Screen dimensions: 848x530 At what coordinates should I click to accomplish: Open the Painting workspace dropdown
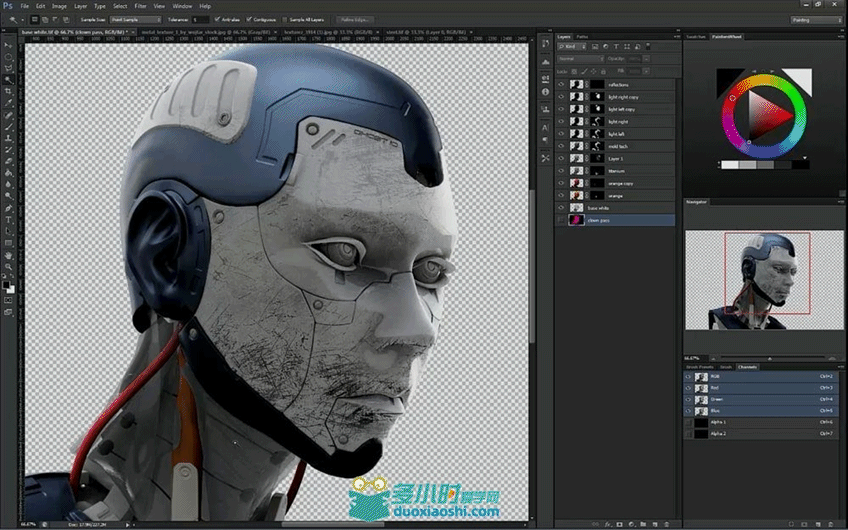(816, 19)
